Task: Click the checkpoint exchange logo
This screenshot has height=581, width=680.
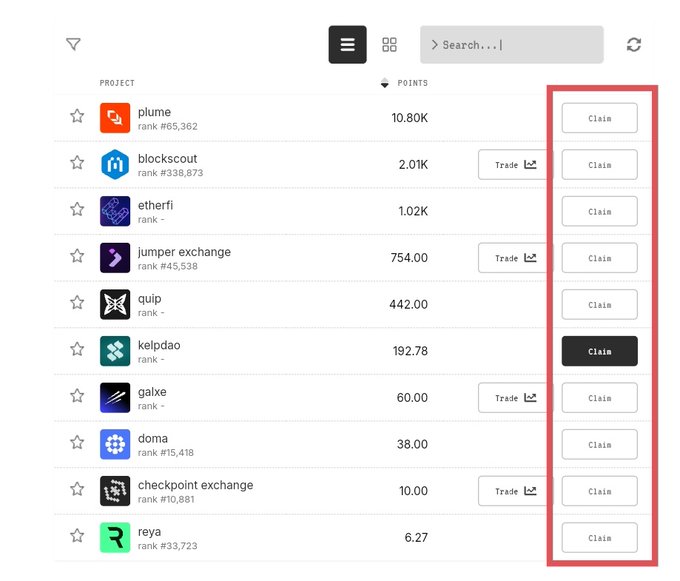Action: click(115, 491)
